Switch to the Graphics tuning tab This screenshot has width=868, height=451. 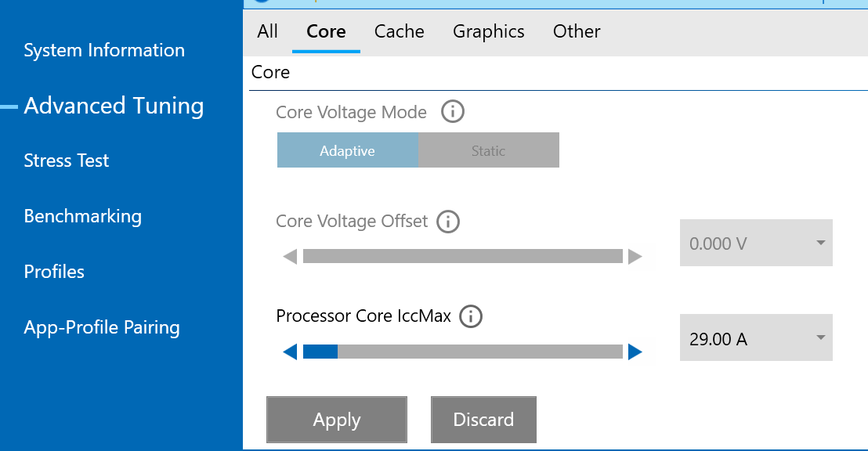pyautogui.click(x=488, y=31)
